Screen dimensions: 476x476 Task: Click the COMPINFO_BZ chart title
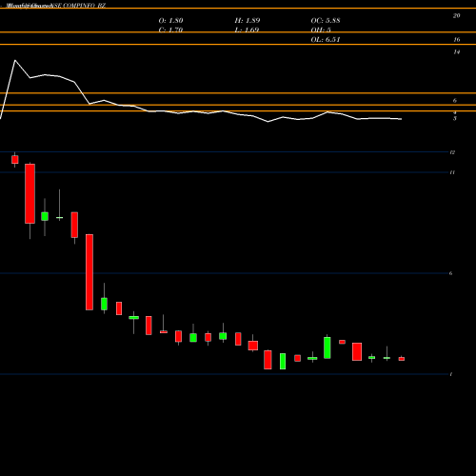[56, 6]
